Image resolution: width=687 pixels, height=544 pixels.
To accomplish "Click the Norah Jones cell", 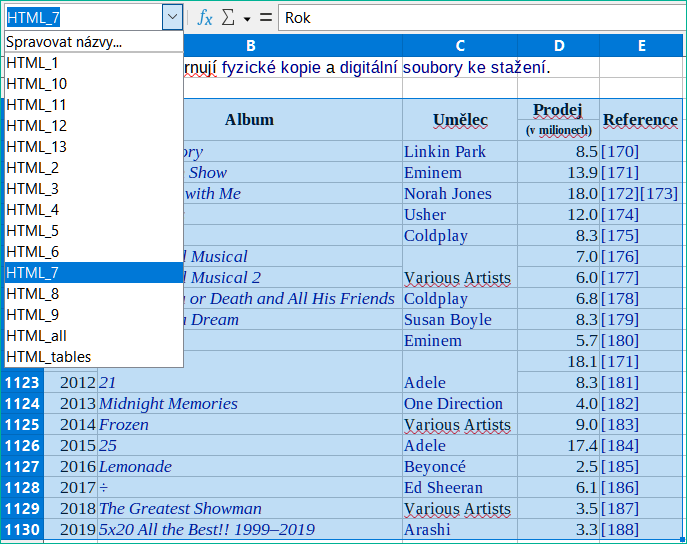I will tap(460, 194).
